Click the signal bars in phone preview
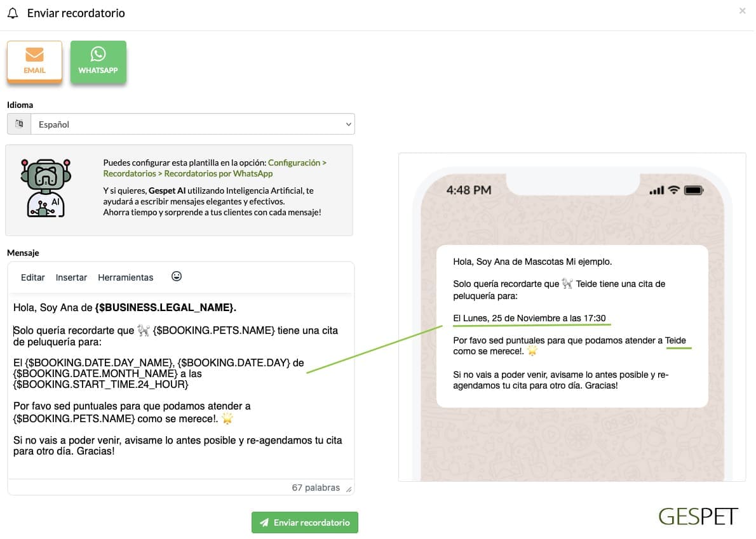 pyautogui.click(x=657, y=190)
